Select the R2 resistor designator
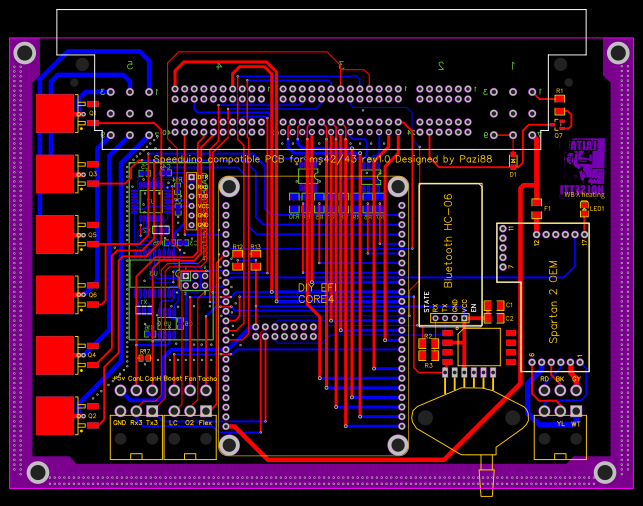Image resolution: width=643 pixels, height=506 pixels. click(428, 336)
